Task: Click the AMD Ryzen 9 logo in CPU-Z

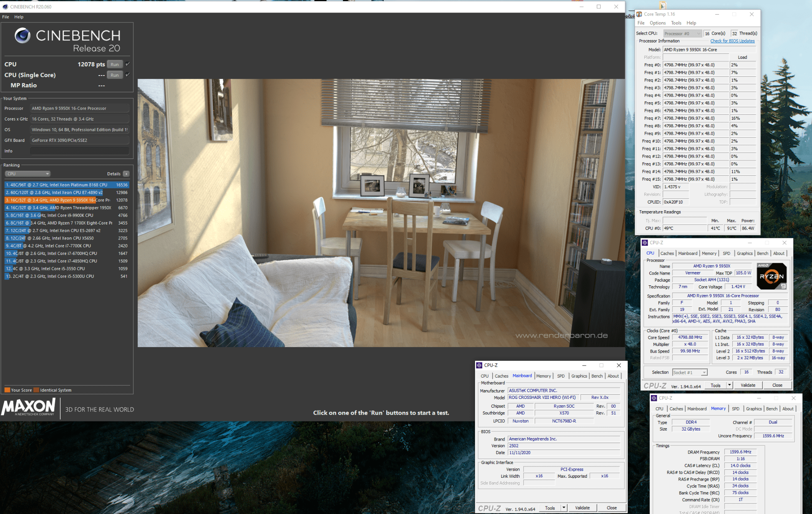Action: 772,276
